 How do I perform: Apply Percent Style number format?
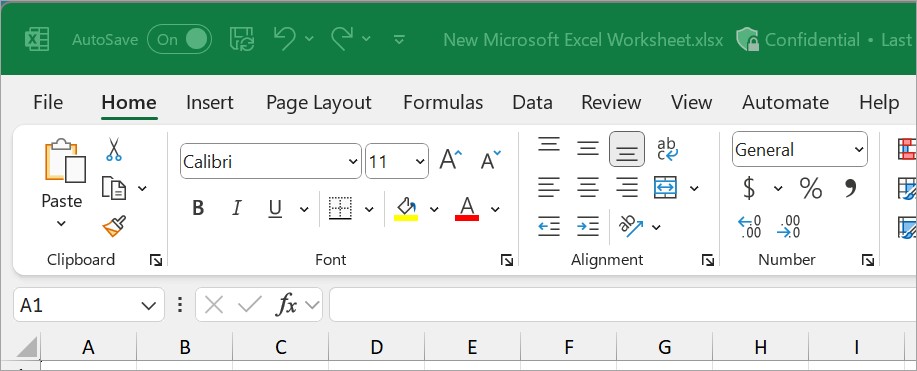(x=811, y=188)
